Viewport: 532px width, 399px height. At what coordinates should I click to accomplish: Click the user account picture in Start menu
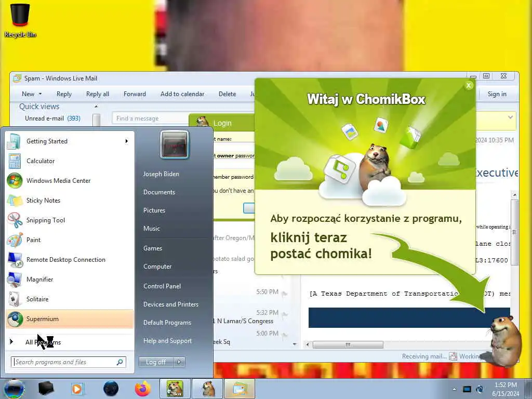pyautogui.click(x=175, y=144)
